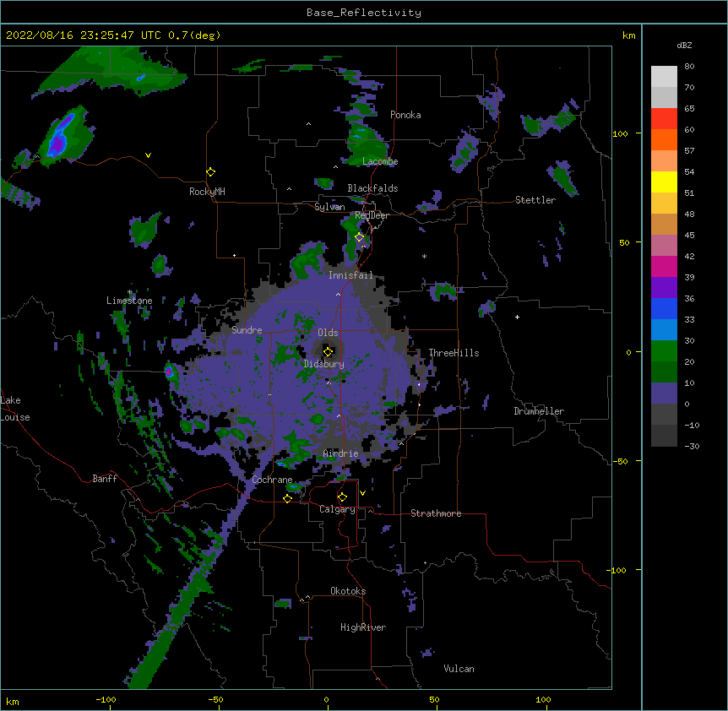Click the ThreeHills label

pos(454,353)
